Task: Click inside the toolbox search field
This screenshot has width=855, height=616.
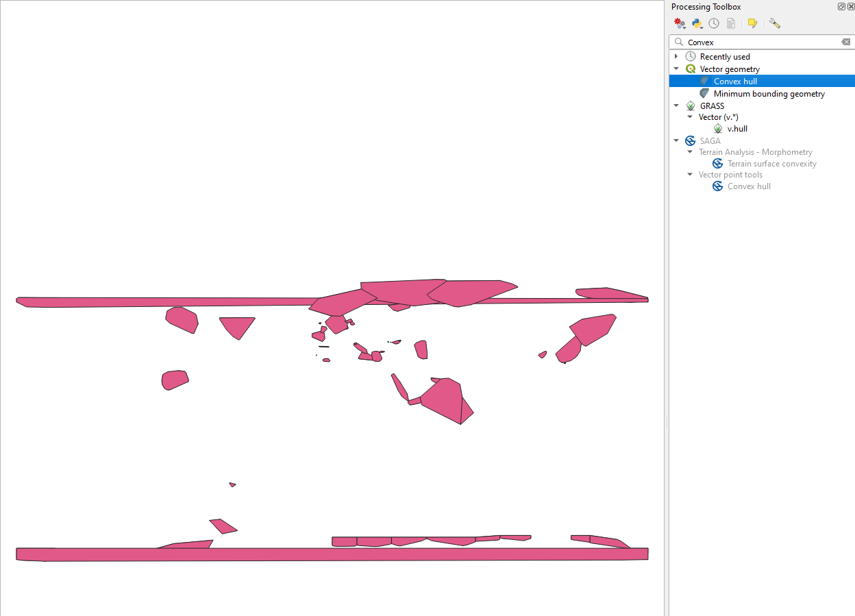Action: 754,42
